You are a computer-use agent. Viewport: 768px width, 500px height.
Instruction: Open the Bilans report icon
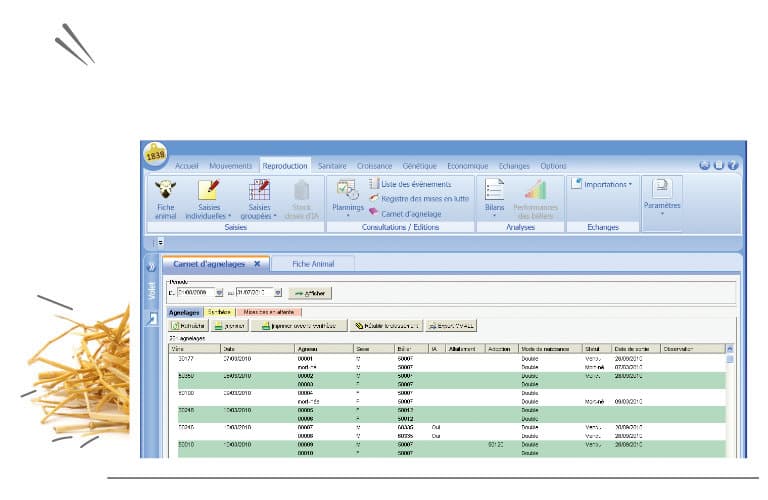point(494,189)
